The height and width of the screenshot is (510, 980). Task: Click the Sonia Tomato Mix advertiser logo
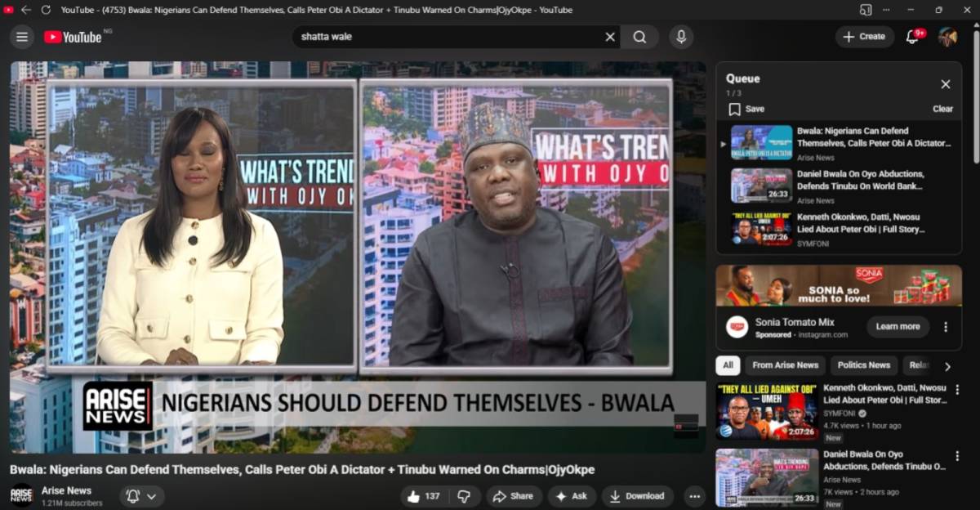pyautogui.click(x=737, y=327)
